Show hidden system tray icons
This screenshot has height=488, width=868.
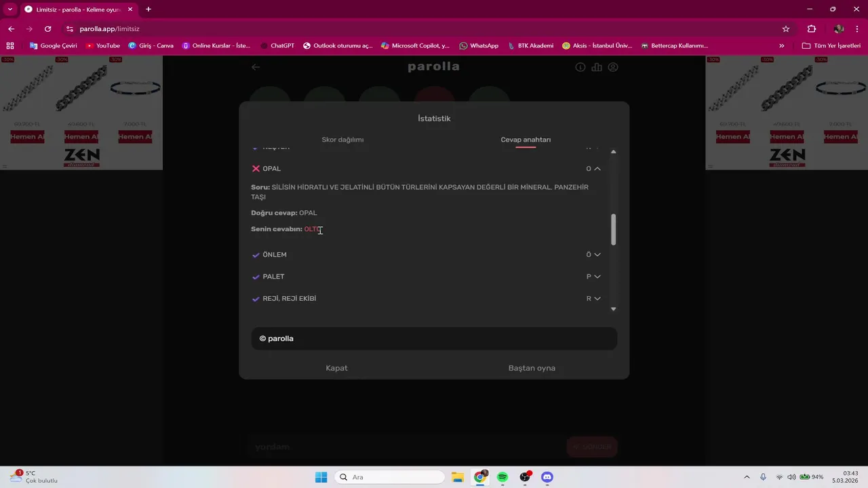coord(747,477)
